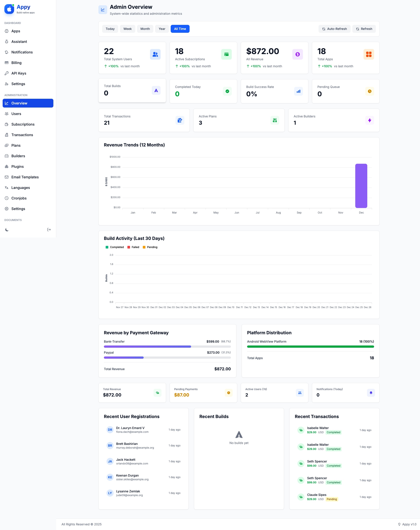The image size is (420, 530).
Task: Enable Auto-Refresh
Action: pyautogui.click(x=334, y=29)
